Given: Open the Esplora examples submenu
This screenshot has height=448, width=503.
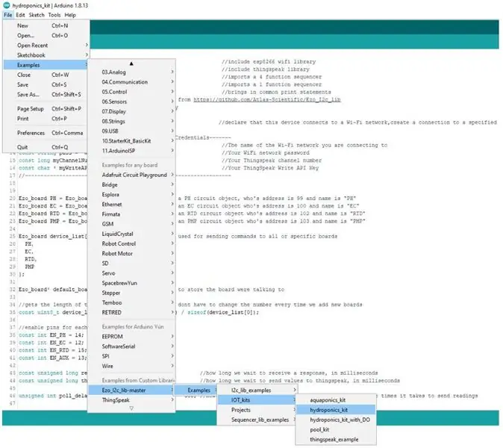Looking at the screenshot, I should point(132,194).
